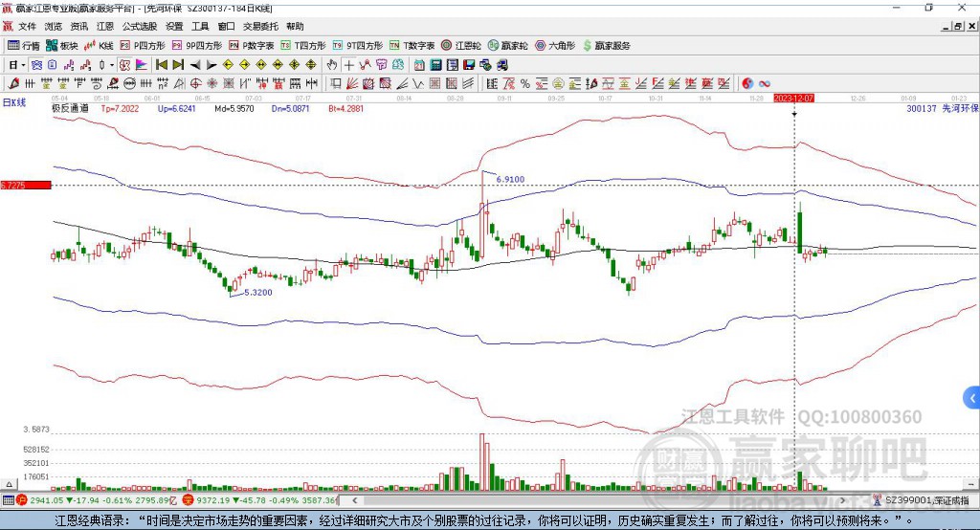Click the 日K线 period label
Viewport: 980px width, 530px height.
[14, 102]
